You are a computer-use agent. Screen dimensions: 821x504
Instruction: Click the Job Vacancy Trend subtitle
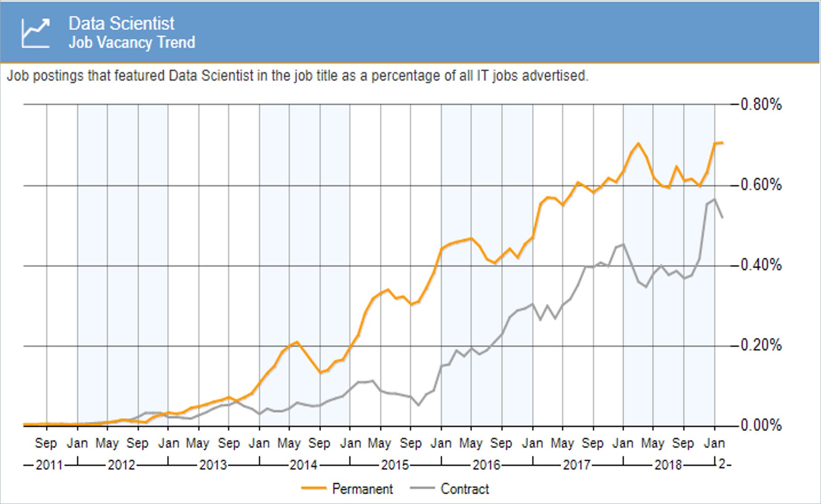132,43
